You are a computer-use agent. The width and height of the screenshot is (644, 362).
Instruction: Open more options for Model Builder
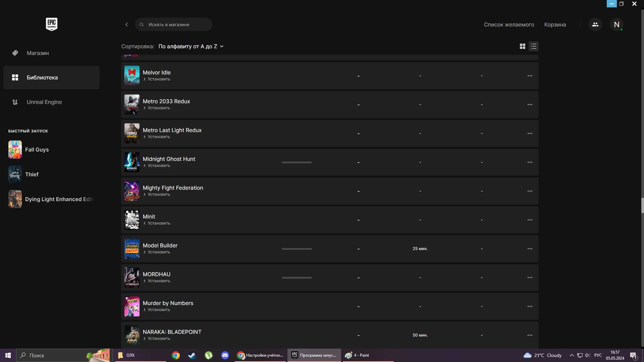(530, 249)
